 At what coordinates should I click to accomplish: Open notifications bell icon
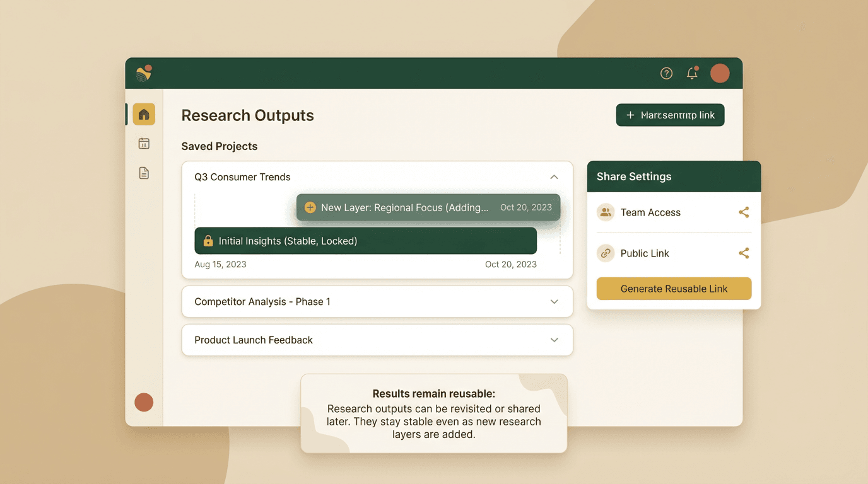pyautogui.click(x=692, y=73)
